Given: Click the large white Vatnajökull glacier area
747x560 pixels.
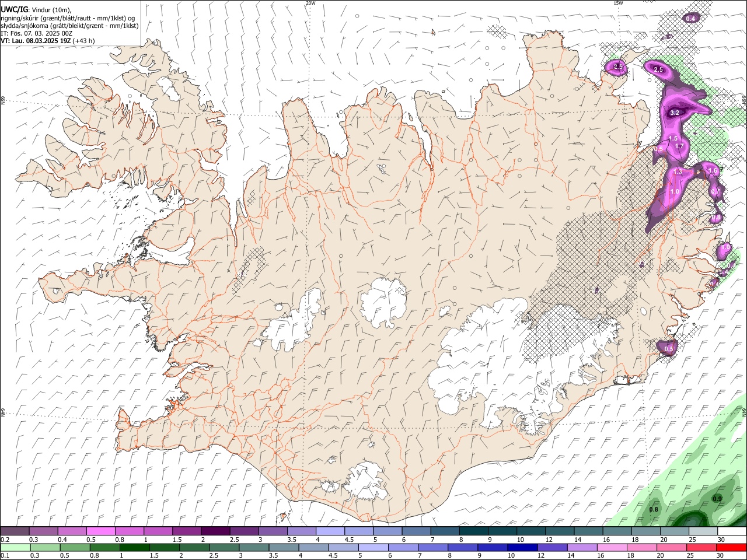Looking at the screenshot, I should [496, 356].
